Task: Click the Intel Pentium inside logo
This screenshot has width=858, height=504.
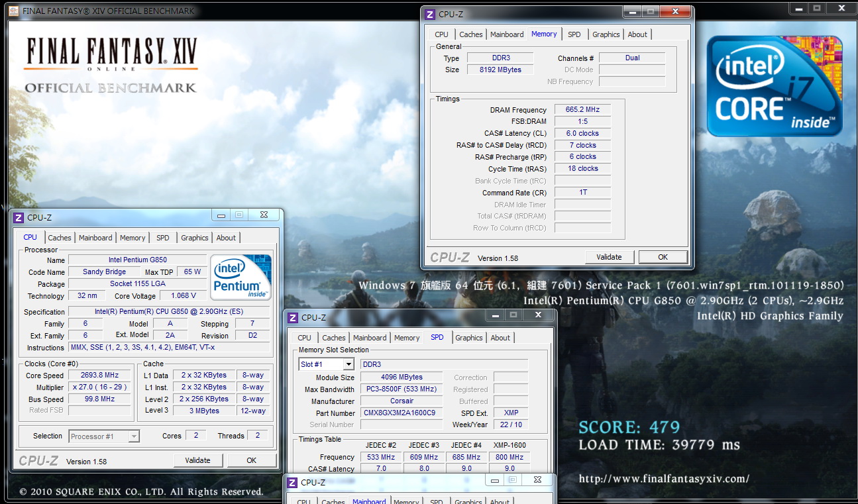Action: click(241, 276)
